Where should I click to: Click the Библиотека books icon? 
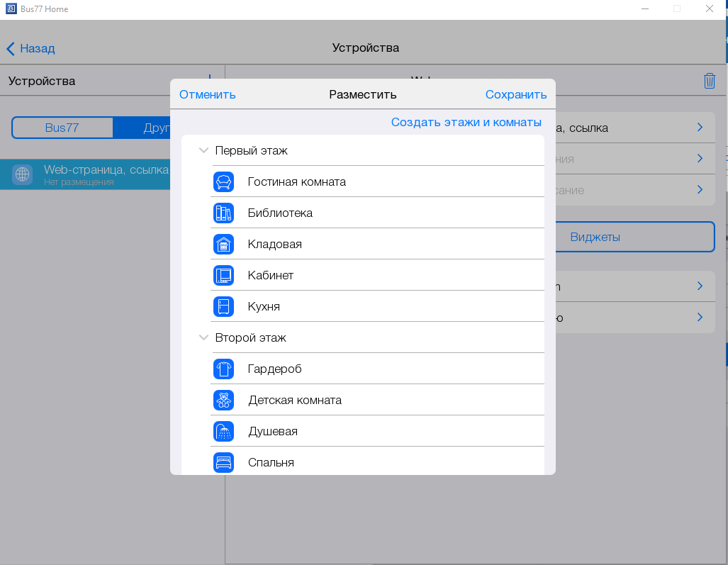click(223, 213)
